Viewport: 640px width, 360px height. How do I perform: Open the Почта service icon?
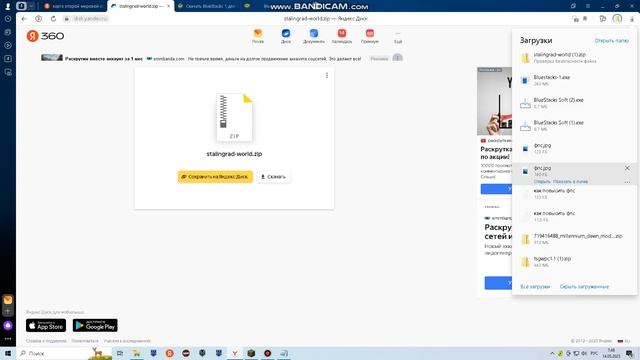pos(258,36)
